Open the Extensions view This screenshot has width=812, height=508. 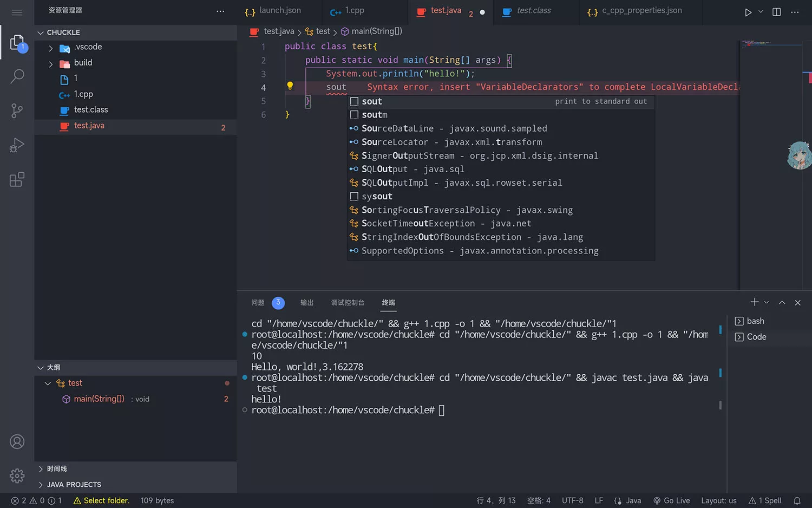click(x=17, y=179)
